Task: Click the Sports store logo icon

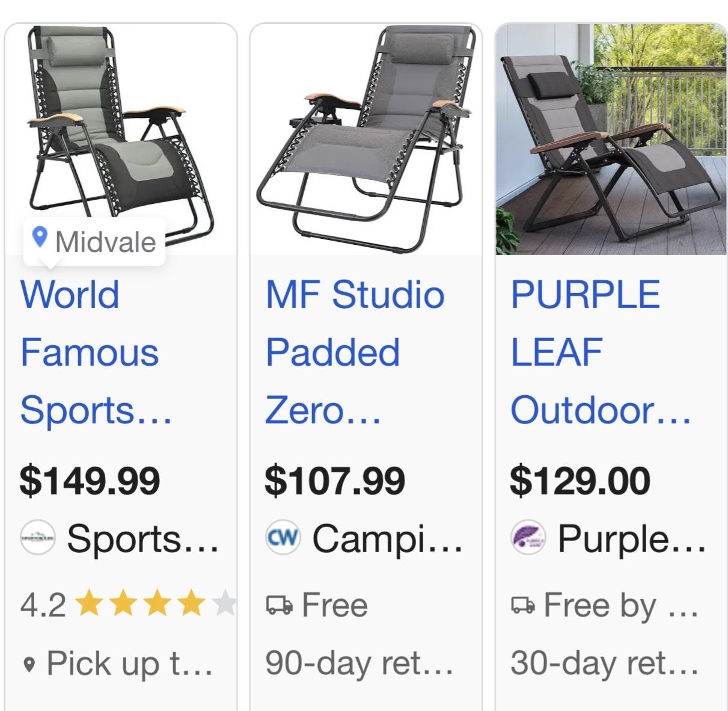Action: tap(38, 538)
